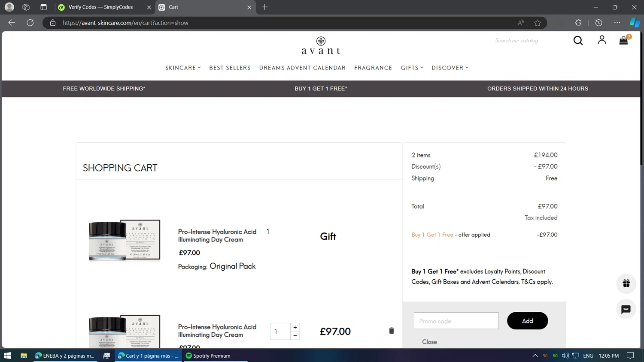Screen dimensions: 644x362
Task: Open File Explorer from the taskbar
Action: (x=24, y=356)
